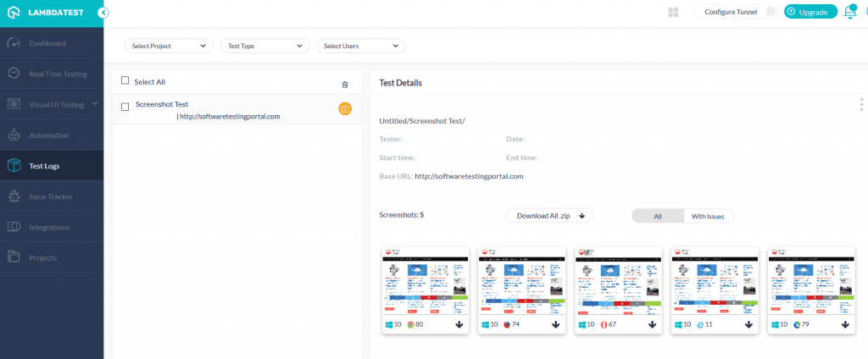Click the trash delete icon
868x359 pixels.
click(x=344, y=85)
